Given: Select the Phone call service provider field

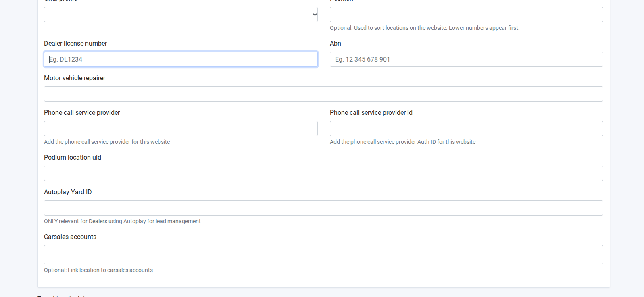Looking at the screenshot, I should coord(180,129).
